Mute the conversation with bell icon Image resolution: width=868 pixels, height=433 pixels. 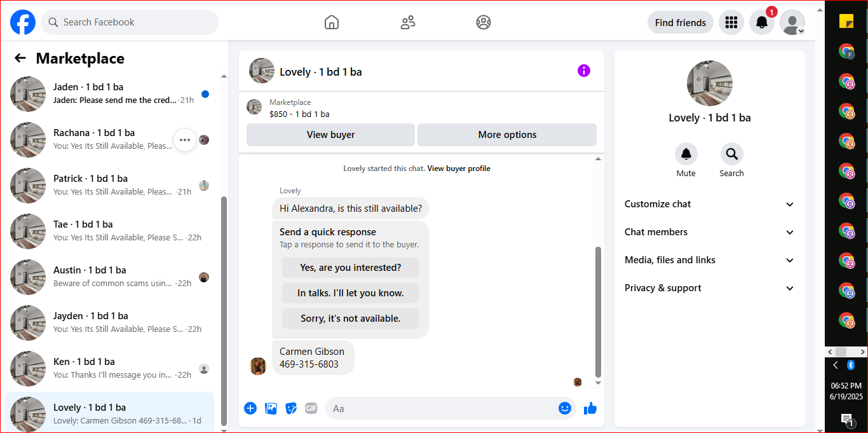click(686, 154)
